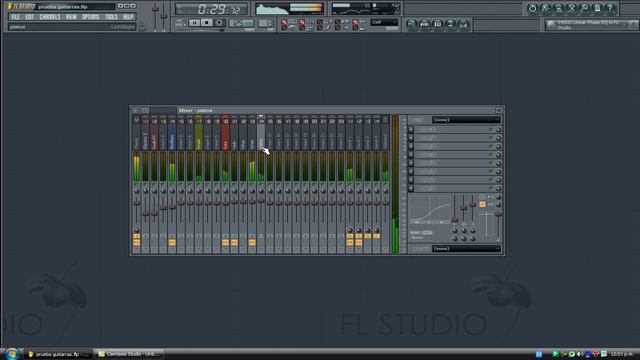Open the fifth effect slot's menu arrow
Viewport: 640px width, 360px height.
pos(411,163)
